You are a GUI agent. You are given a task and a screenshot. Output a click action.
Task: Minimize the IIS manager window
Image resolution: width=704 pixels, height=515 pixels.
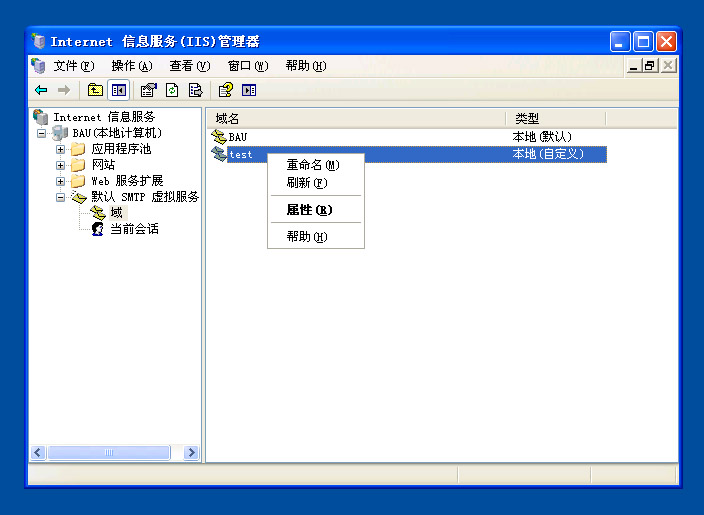pos(620,42)
